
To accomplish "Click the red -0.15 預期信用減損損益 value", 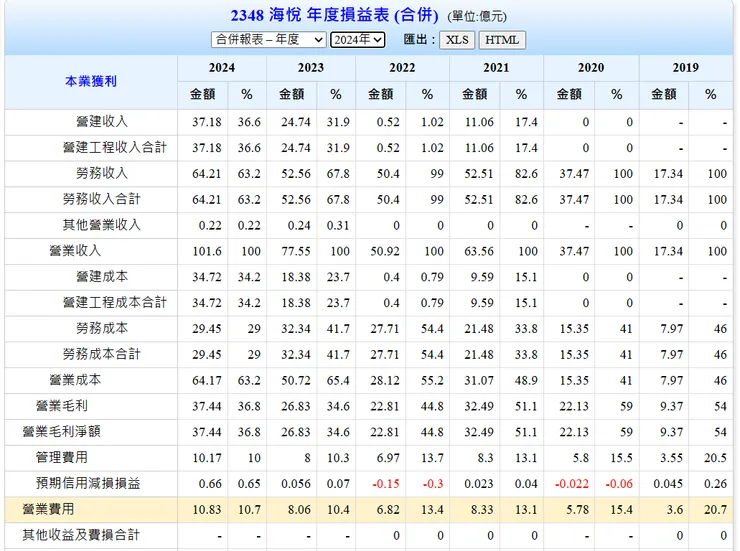I will point(386,484).
